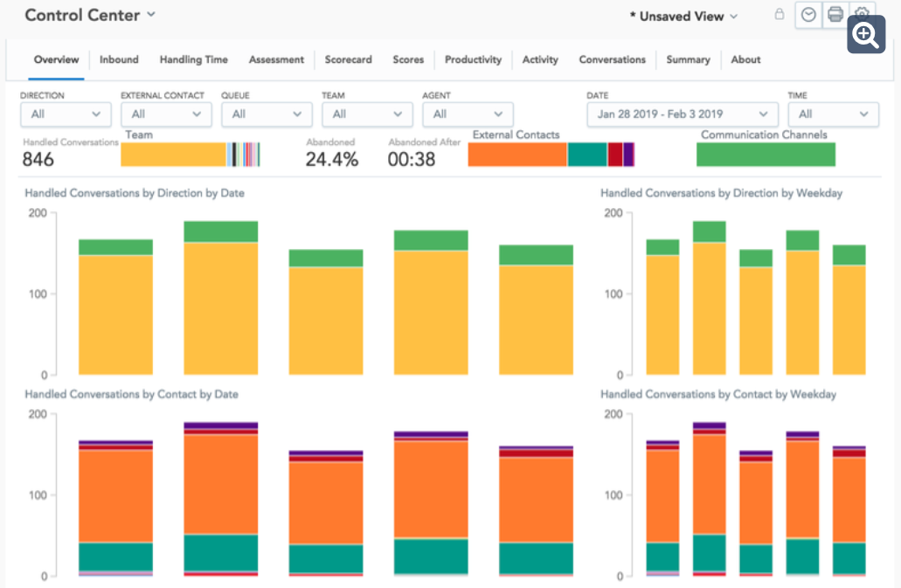Open the Agent filter dropdown
Image resolution: width=901 pixels, height=588 pixels.
coord(468,114)
